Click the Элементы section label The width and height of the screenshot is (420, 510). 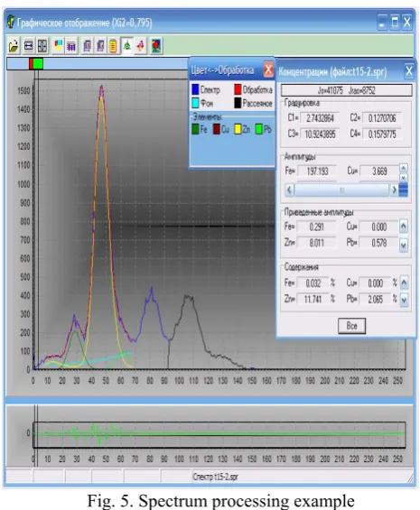(208, 116)
